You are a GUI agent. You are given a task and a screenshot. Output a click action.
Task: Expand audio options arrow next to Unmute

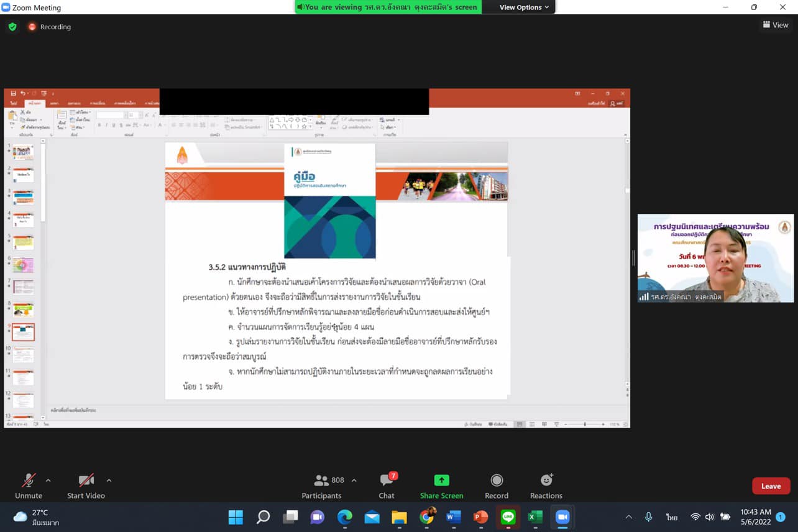coord(48,480)
